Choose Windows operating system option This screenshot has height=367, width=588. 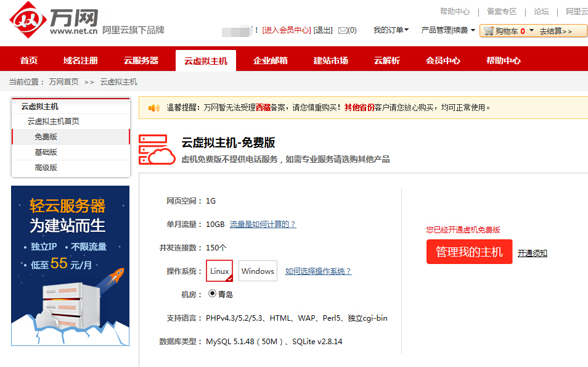[258, 271]
